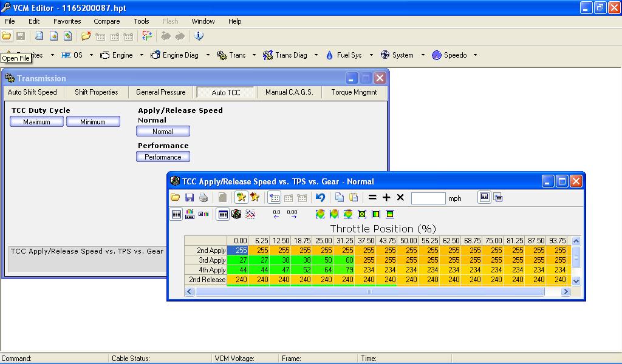Click the small box with color bars icon
This screenshot has height=364, width=622.
point(203,214)
